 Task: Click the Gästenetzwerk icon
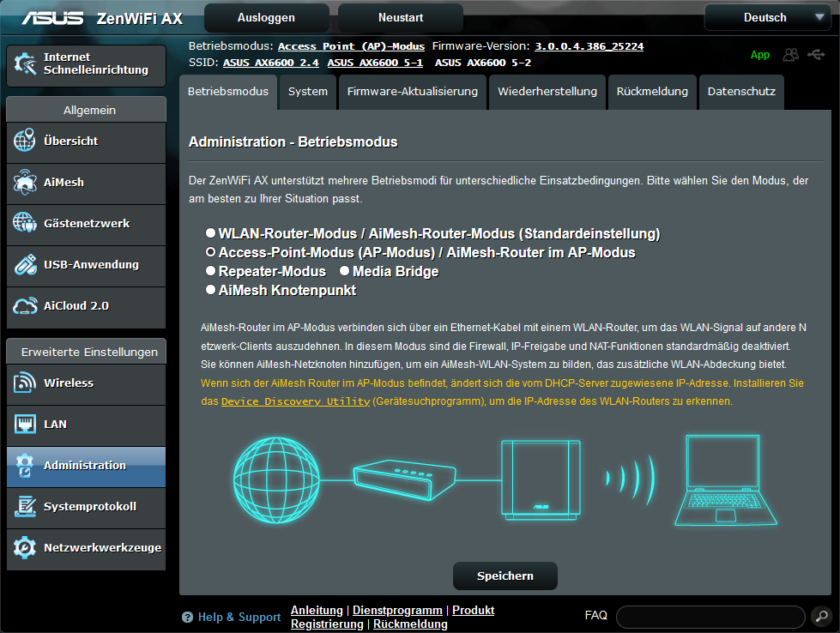25,223
